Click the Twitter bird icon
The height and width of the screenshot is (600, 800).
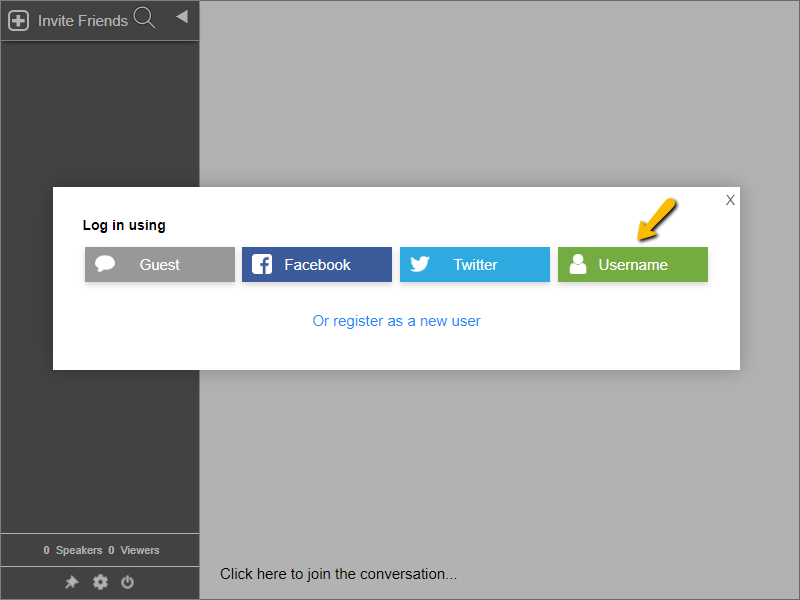tap(420, 264)
